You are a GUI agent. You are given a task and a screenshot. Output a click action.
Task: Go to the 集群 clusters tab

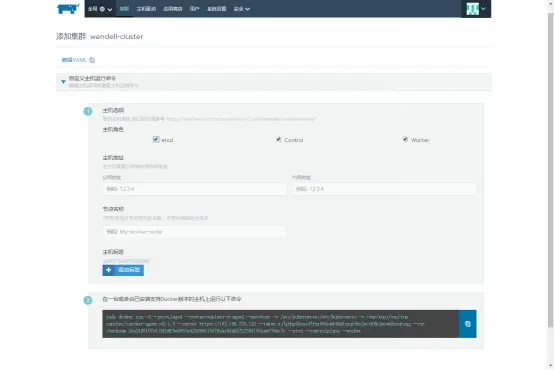pos(124,9)
